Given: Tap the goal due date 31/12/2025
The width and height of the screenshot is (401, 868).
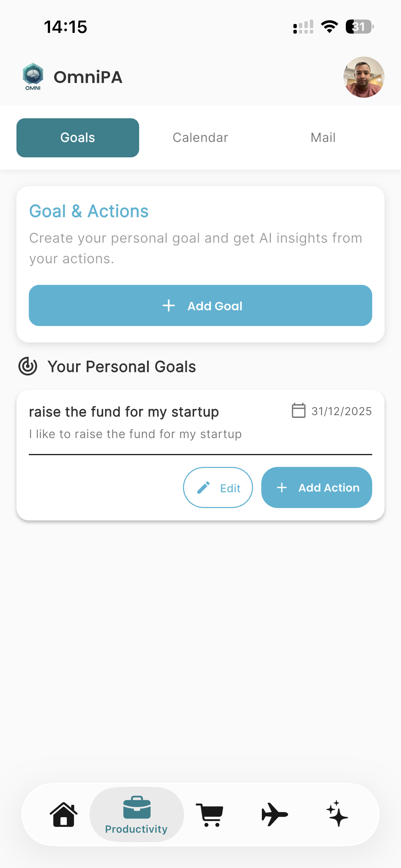Looking at the screenshot, I should click(x=341, y=411).
